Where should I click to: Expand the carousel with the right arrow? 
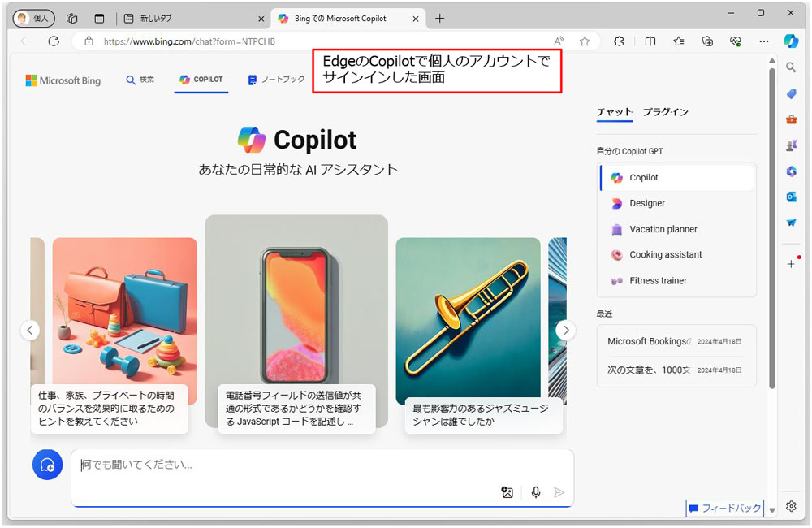tap(566, 330)
